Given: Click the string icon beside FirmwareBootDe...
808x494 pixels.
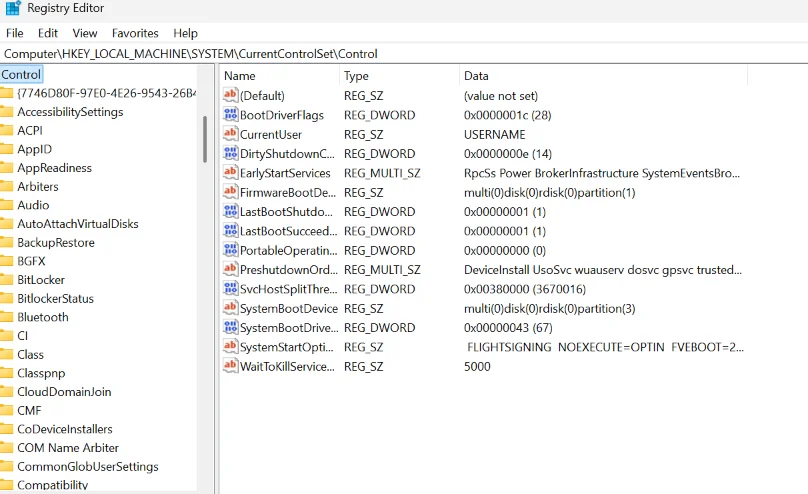Looking at the screenshot, I should click(x=230, y=191).
